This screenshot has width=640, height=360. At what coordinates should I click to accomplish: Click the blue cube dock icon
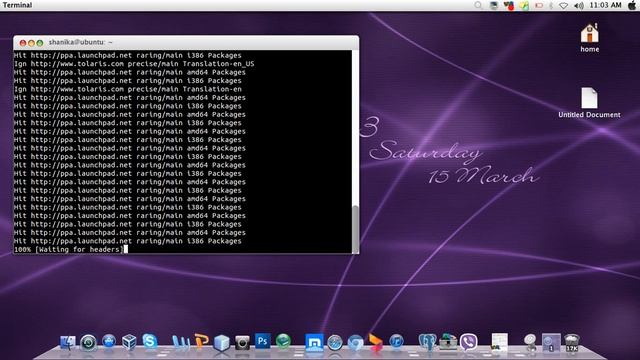(222, 342)
